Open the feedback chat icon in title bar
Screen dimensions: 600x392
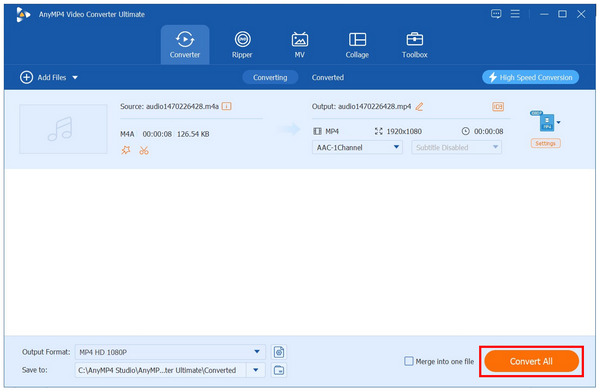click(496, 14)
